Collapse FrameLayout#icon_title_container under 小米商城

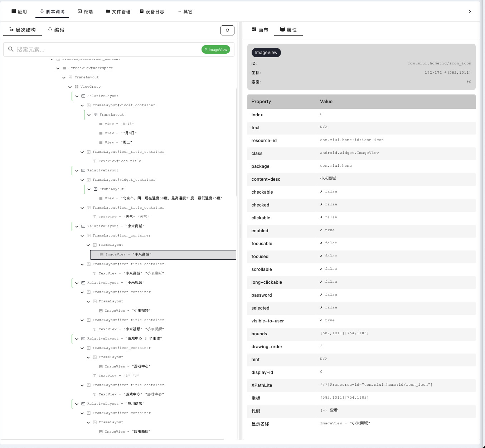tap(82, 264)
